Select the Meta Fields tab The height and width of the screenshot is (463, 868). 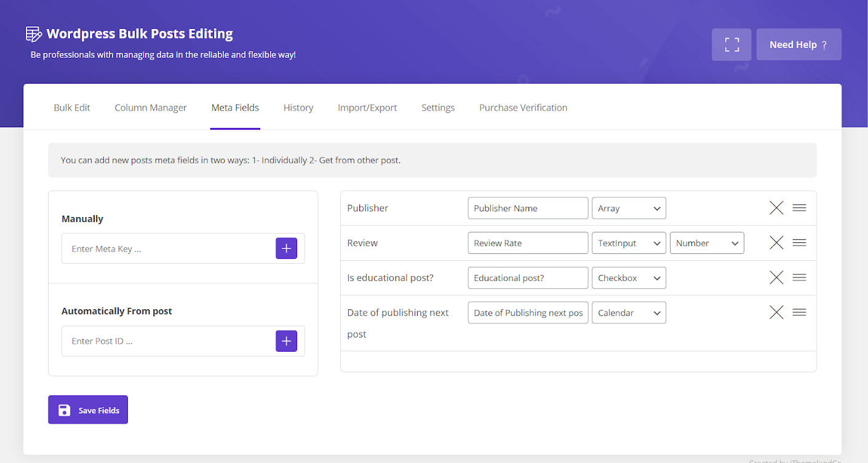click(235, 108)
